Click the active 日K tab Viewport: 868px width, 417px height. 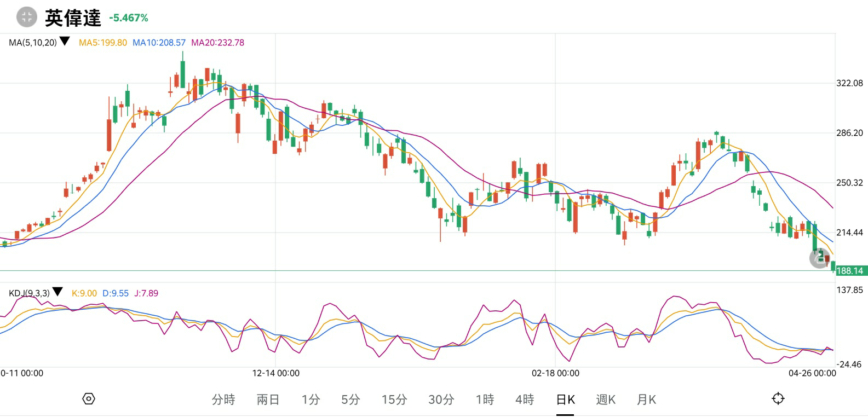click(x=565, y=400)
